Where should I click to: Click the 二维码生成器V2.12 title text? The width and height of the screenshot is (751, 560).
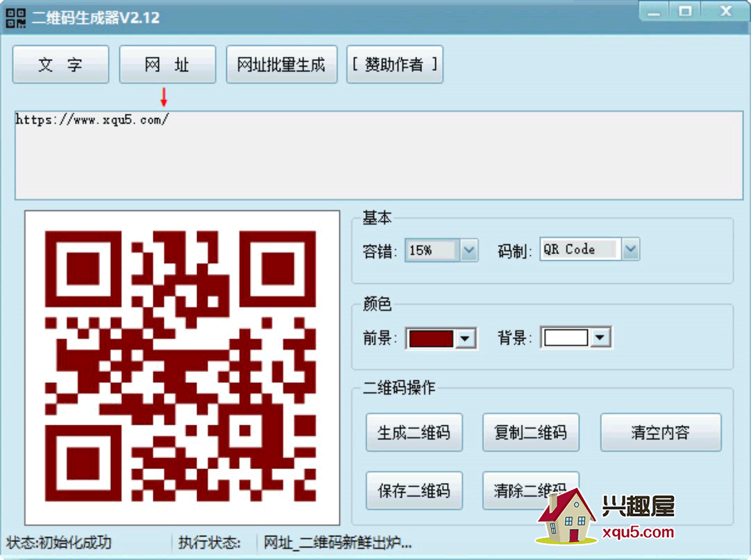click(x=96, y=18)
